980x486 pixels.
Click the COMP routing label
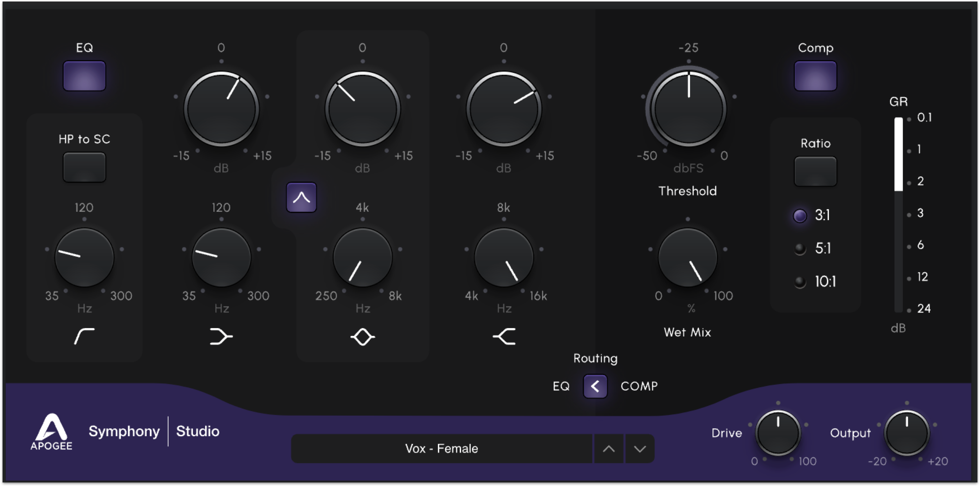(639, 386)
